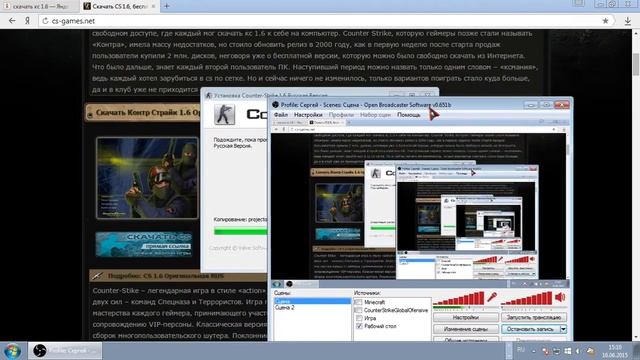Select "Сцена" in OBS scenes list

[x=312, y=301]
